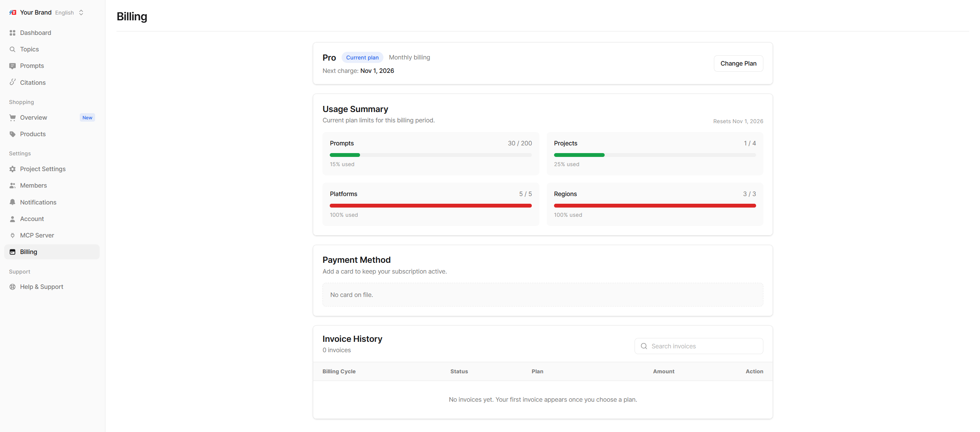Click the Regions usage progress bar

pos(654,206)
